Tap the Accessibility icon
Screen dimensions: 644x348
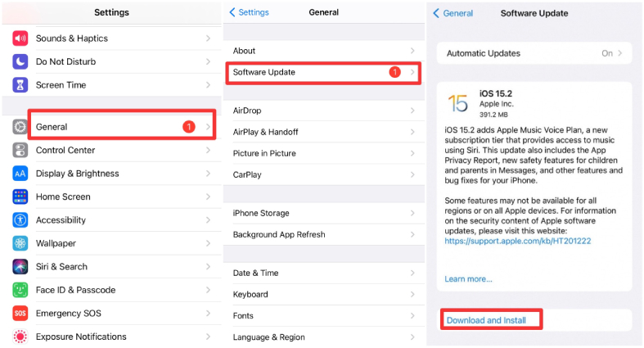[x=20, y=220]
